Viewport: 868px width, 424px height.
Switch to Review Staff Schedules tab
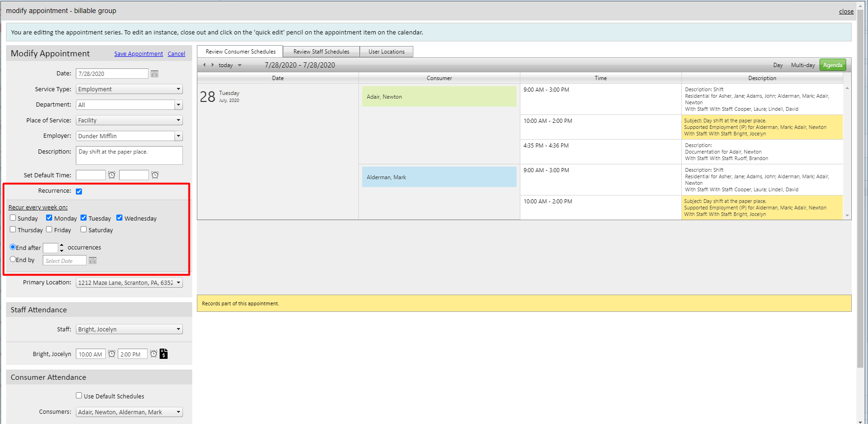[x=321, y=52]
